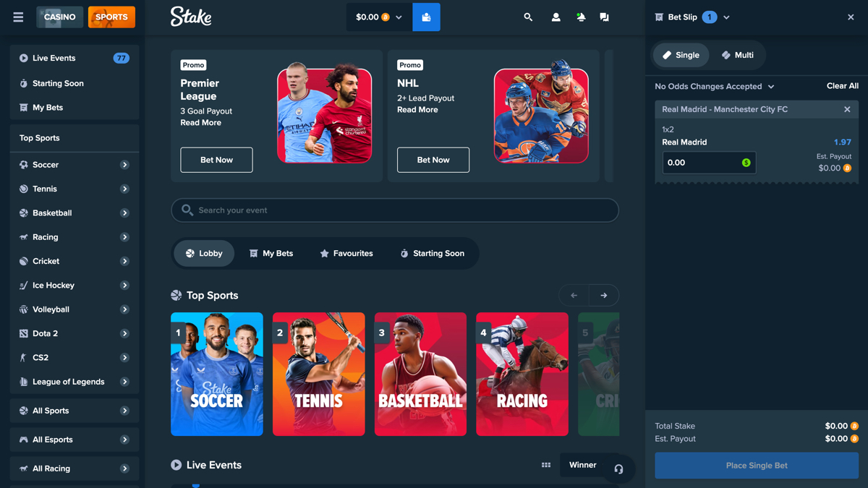Click the Place Single Bet button

tap(756, 466)
